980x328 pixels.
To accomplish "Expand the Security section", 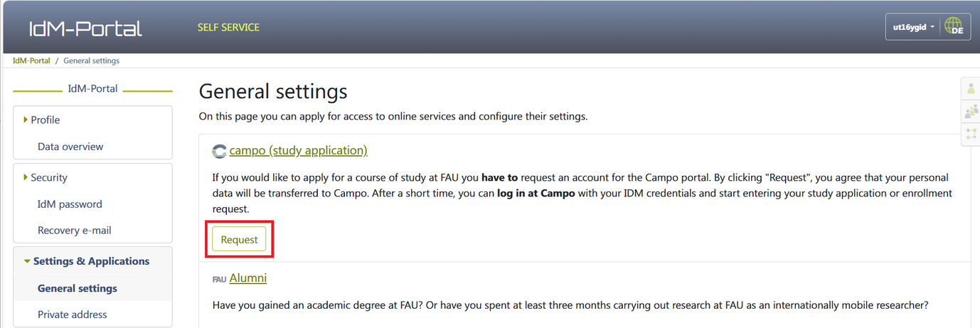I will 48,177.
